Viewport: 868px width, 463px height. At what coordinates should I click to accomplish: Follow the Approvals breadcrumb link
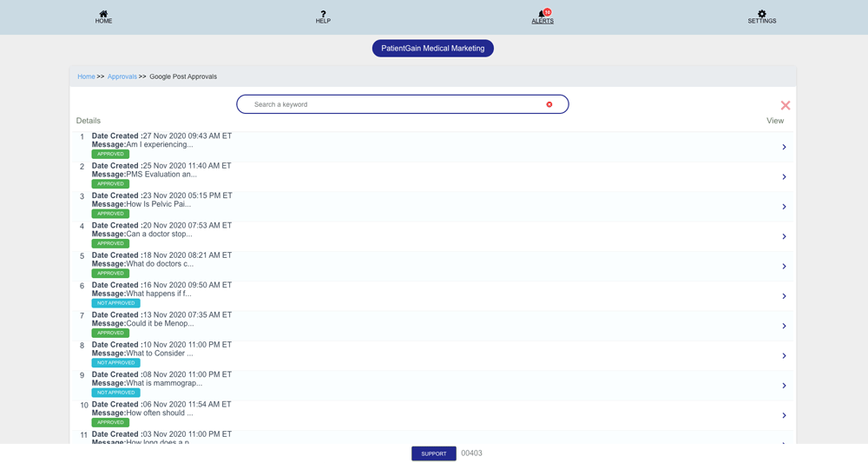(122, 76)
